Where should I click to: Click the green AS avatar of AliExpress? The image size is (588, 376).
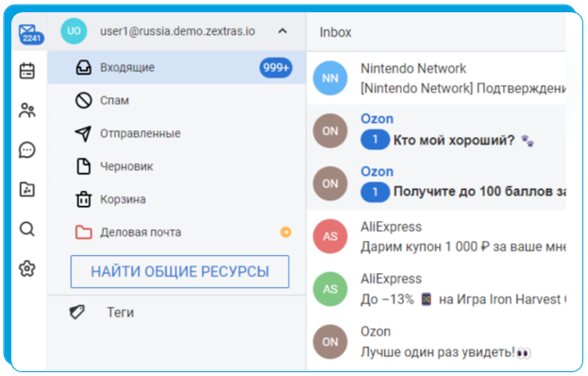coord(330,289)
